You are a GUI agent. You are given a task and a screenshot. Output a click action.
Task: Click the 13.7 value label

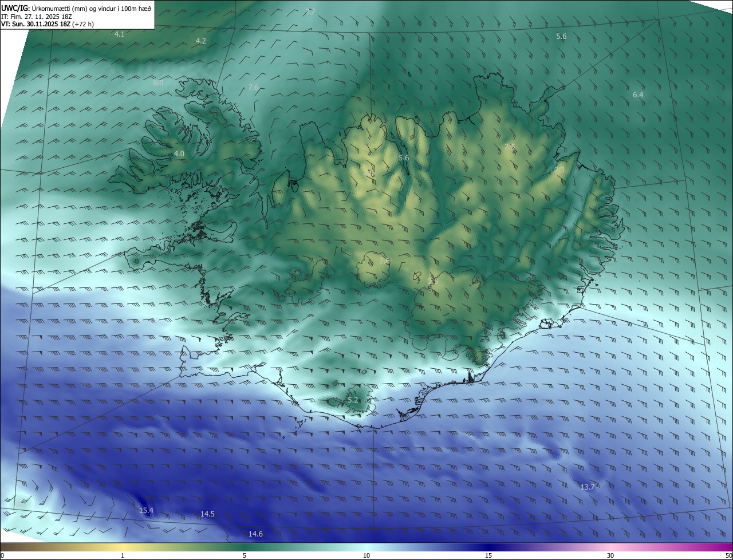click(x=588, y=487)
